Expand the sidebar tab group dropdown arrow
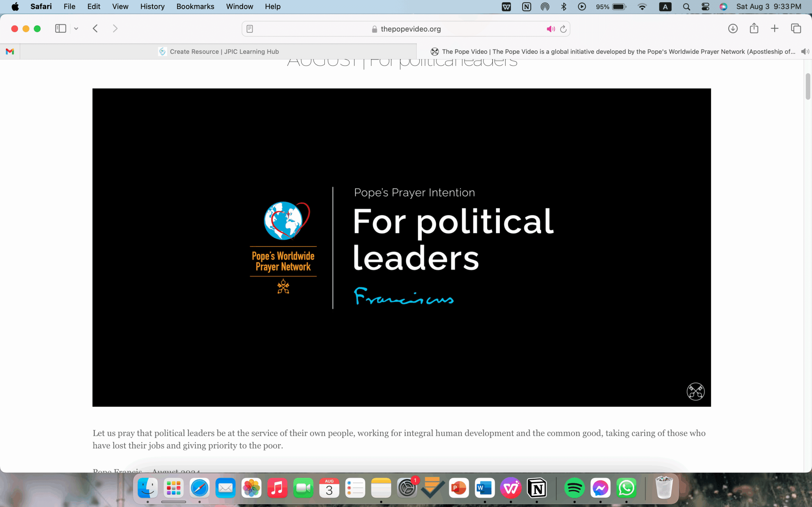This screenshot has width=812, height=507. 76,29
